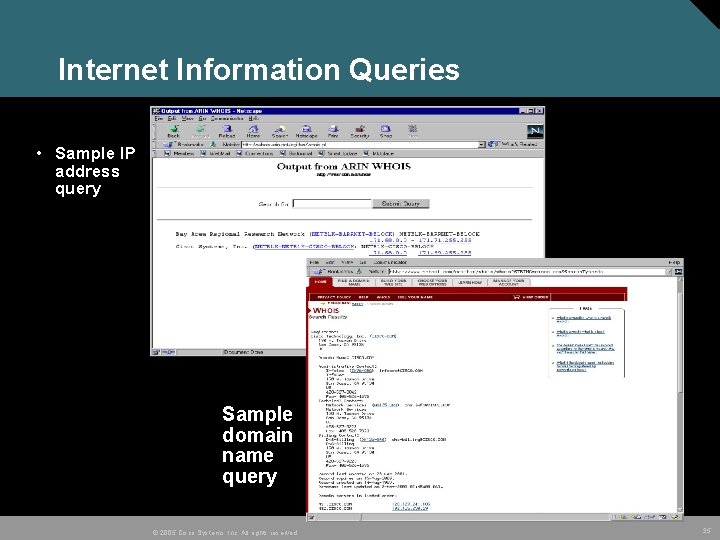
Task: Open Go menu in ARIN WHOIS window
Action: 202,118
